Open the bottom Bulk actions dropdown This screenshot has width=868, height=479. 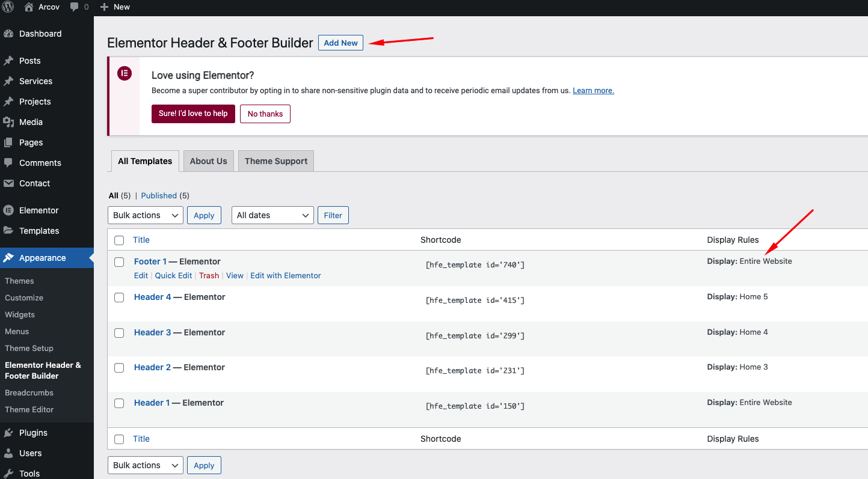pos(145,465)
